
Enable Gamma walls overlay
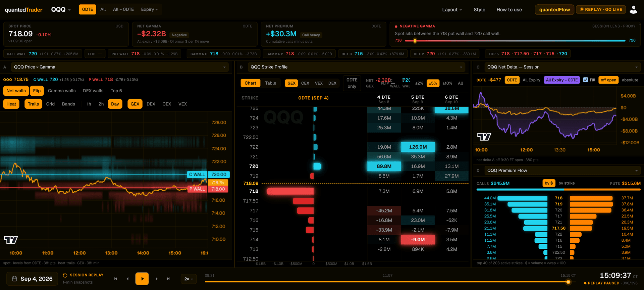pos(62,91)
